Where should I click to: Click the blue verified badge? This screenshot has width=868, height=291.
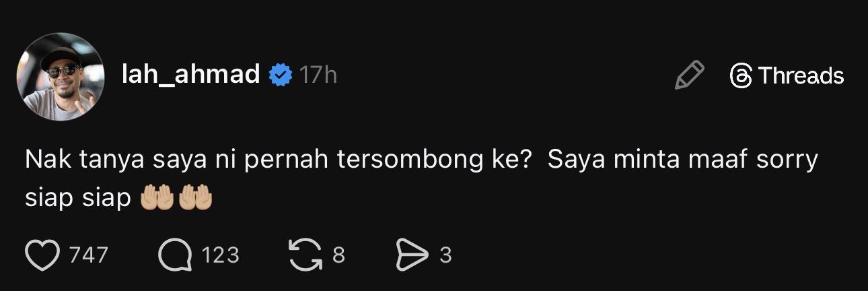(x=281, y=75)
